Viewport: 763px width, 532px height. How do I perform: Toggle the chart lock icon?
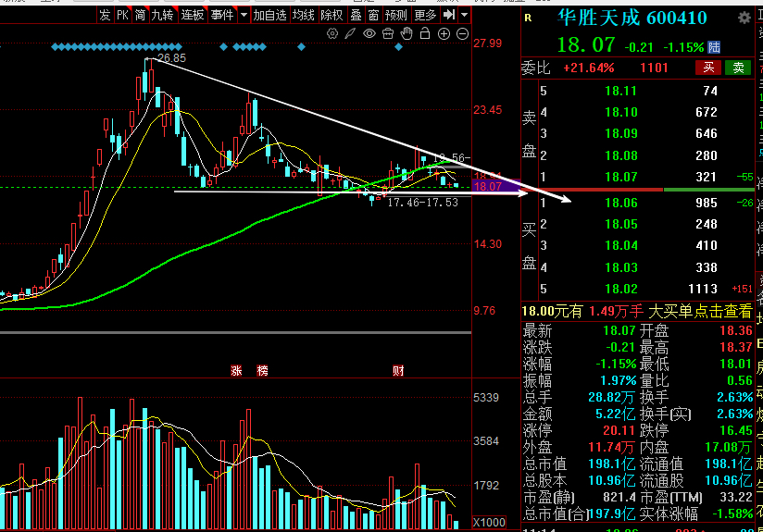[425, 33]
